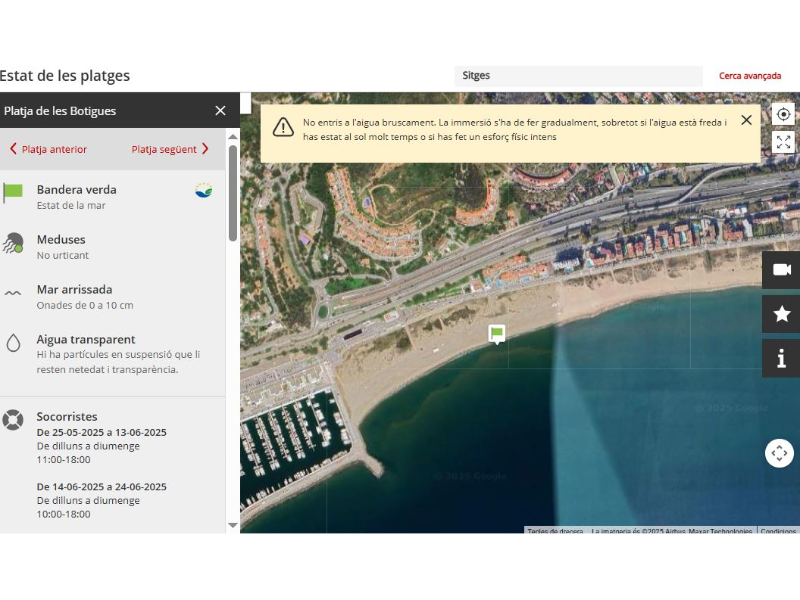Image resolution: width=800 pixels, height=600 pixels.
Task: Open Cerca avançada
Action: pos(749,76)
